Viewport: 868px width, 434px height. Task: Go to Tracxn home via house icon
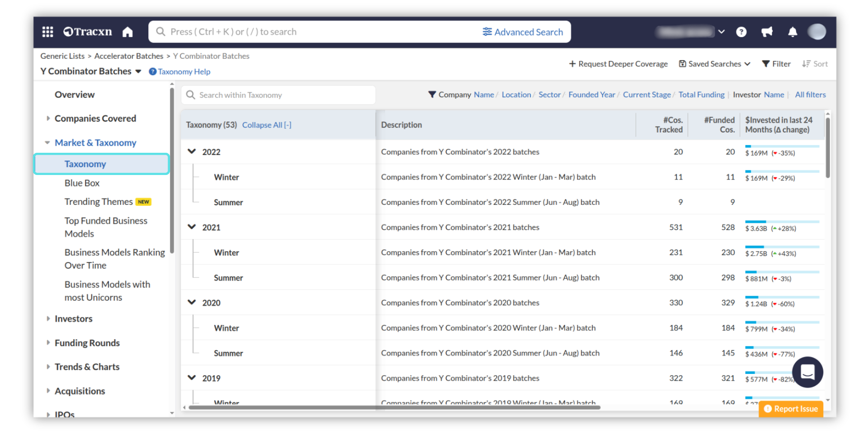tap(127, 32)
